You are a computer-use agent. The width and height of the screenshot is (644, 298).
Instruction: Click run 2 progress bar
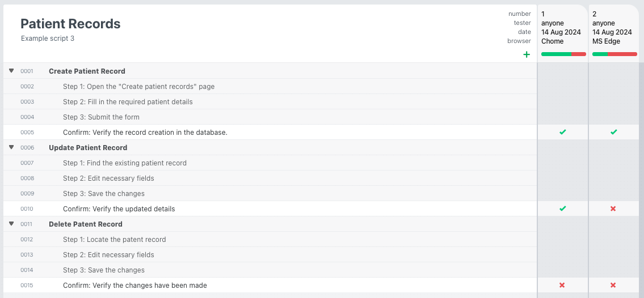click(614, 54)
